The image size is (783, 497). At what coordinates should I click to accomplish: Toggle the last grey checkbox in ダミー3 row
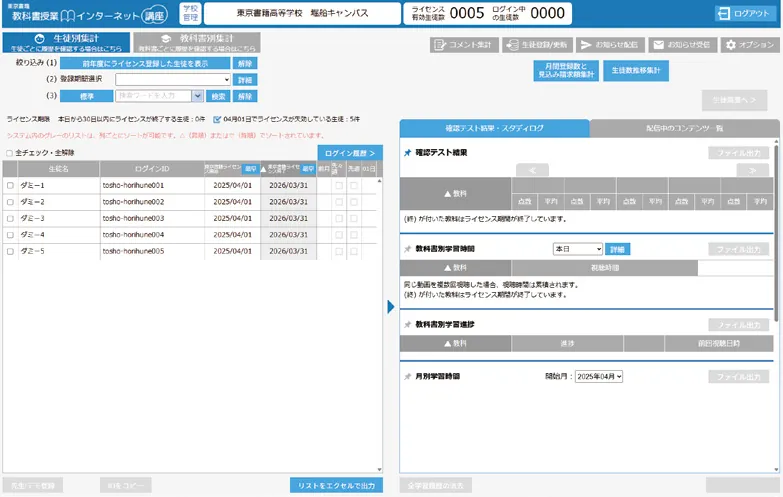pos(354,218)
